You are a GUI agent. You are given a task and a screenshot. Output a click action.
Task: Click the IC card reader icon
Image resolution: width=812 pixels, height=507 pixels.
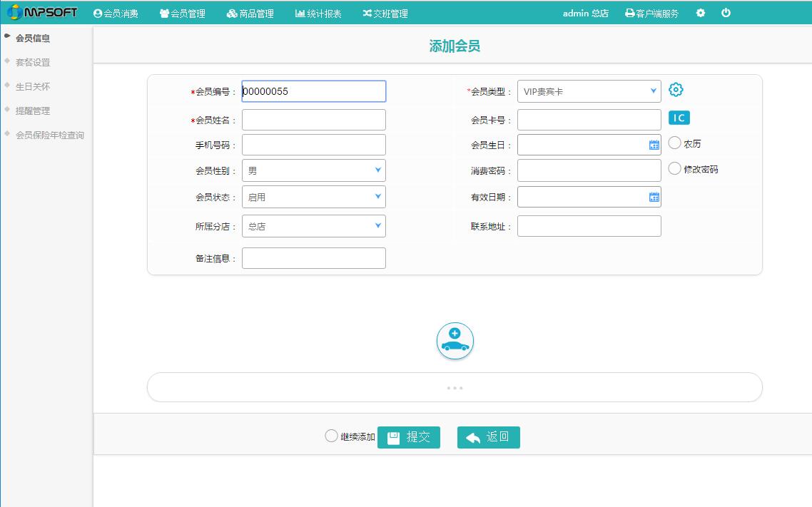[x=679, y=118]
